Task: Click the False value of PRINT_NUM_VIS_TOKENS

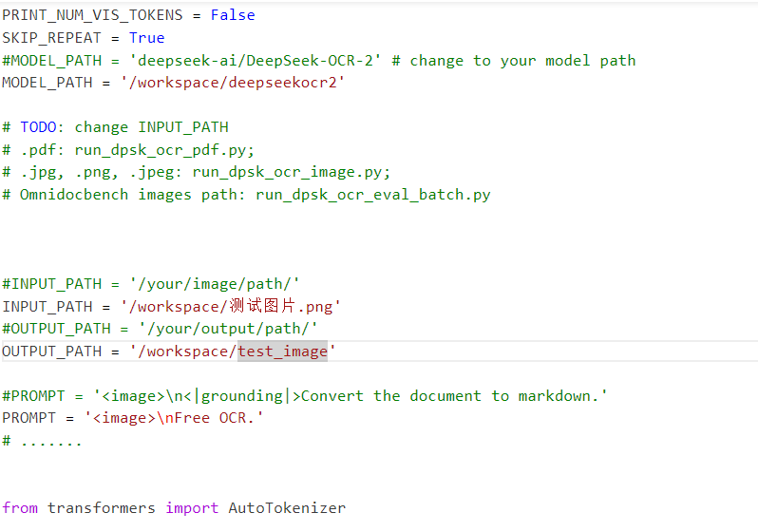Action: point(233,15)
